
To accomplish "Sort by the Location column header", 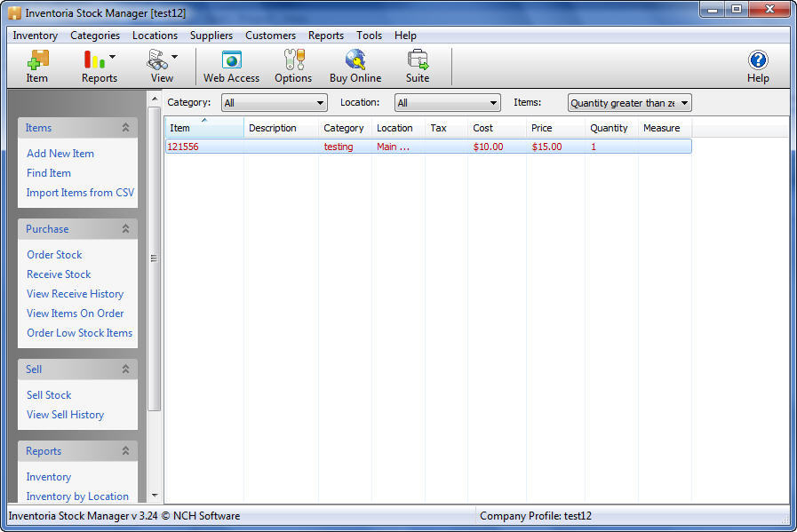I will pos(398,128).
